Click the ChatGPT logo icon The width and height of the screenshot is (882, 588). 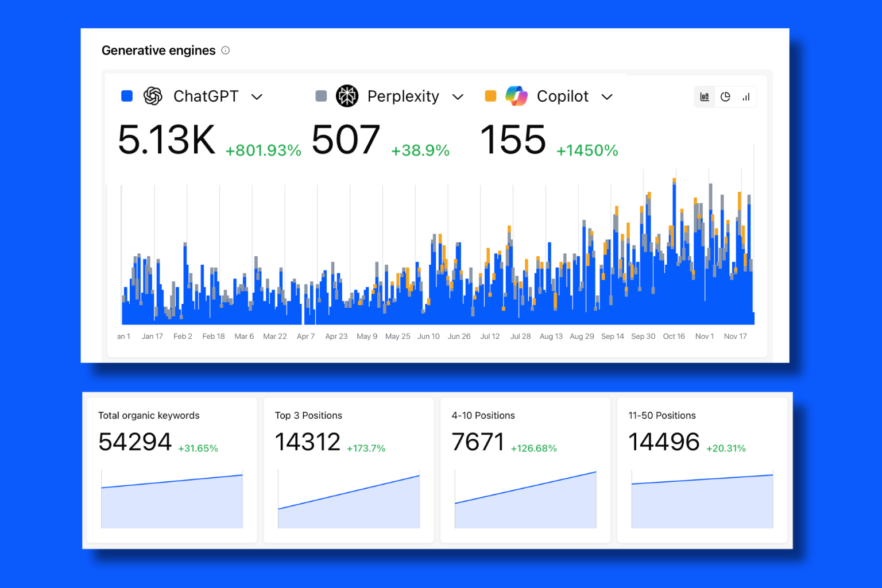tap(153, 96)
